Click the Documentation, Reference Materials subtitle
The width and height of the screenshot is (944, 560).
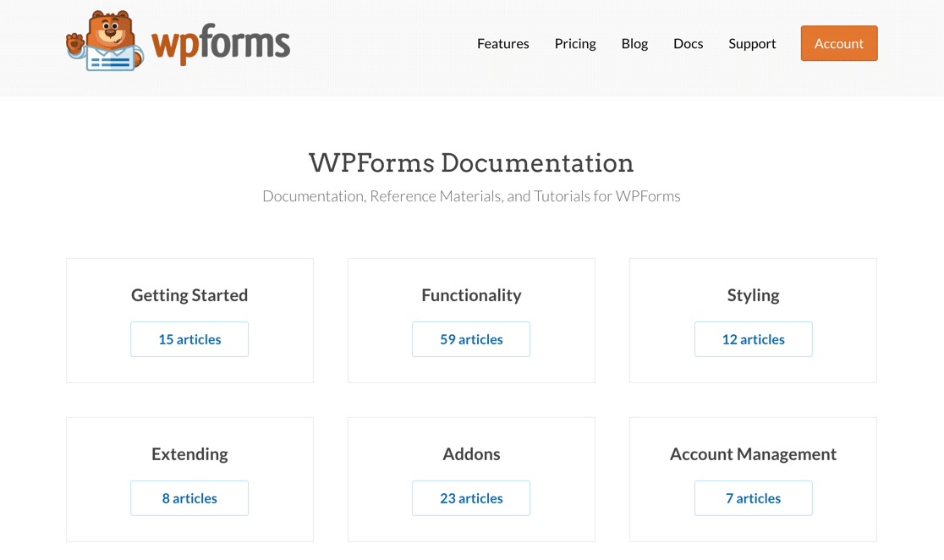point(471,196)
